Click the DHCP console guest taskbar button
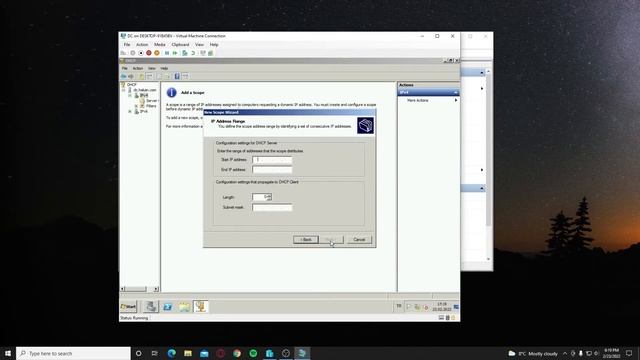This screenshot has width=640, height=360. (x=200, y=307)
